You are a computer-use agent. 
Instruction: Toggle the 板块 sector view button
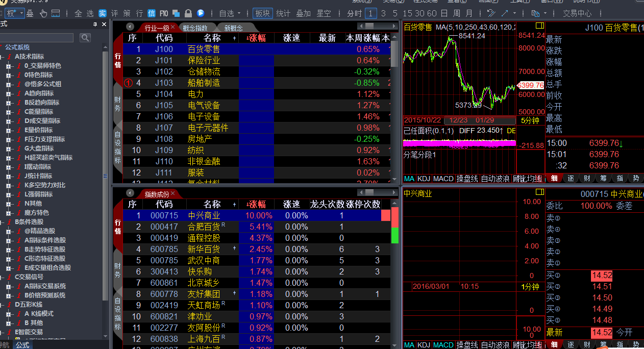pos(263,13)
